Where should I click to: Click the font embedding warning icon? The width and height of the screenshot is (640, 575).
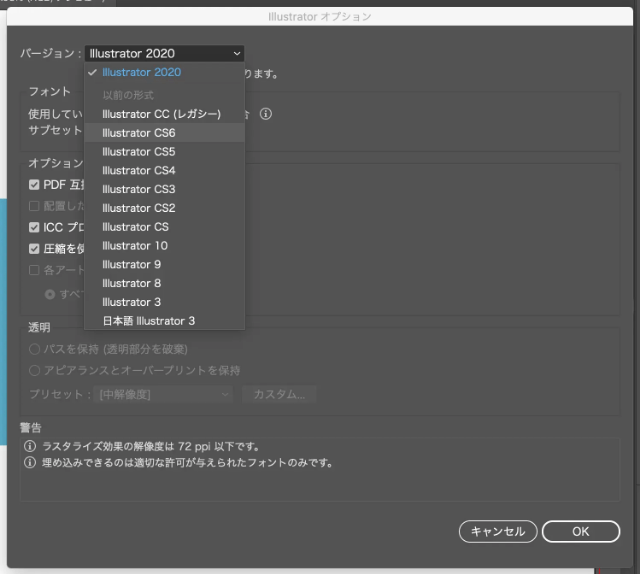pos(30,463)
